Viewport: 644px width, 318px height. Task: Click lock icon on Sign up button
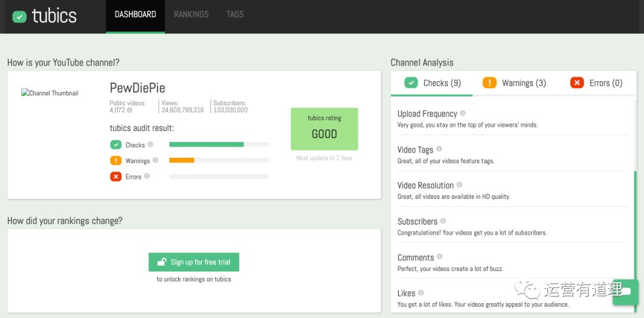click(163, 262)
